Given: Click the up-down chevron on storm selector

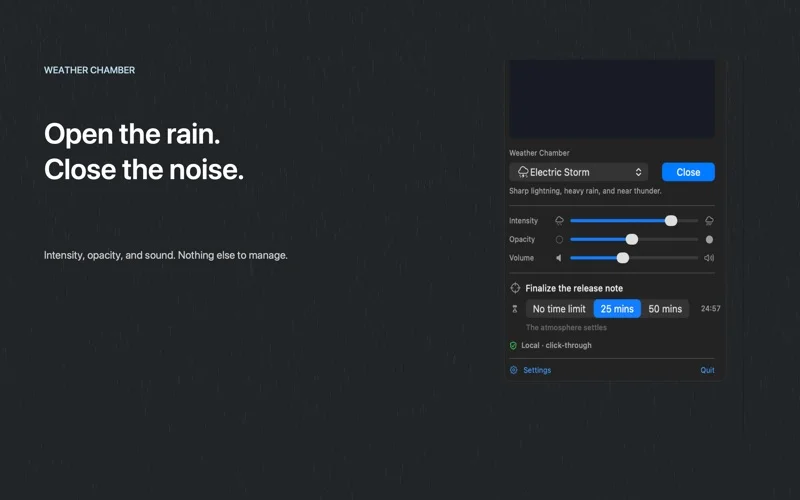Looking at the screenshot, I should click(x=638, y=172).
